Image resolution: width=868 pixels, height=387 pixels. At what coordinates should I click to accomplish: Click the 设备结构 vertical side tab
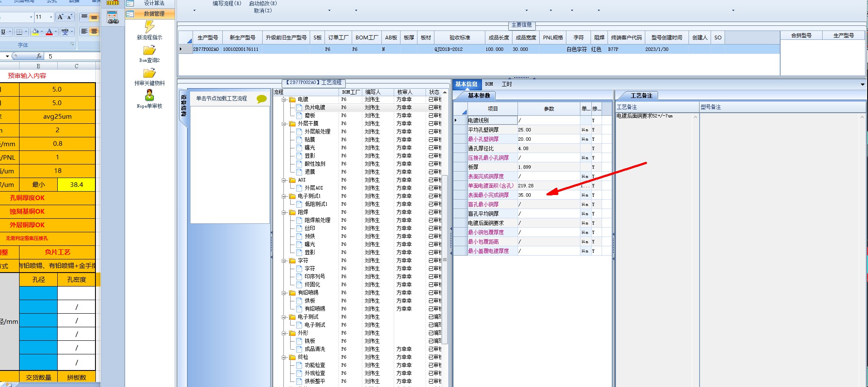183,106
